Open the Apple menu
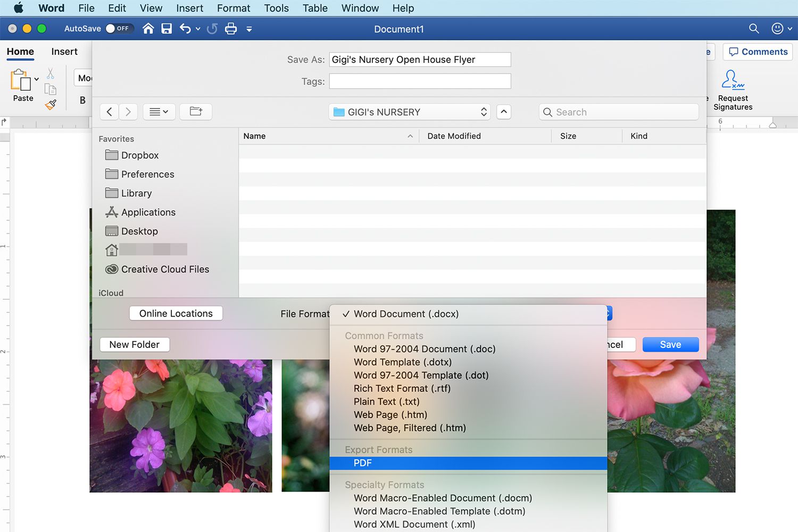The width and height of the screenshot is (798, 532). coord(18,8)
